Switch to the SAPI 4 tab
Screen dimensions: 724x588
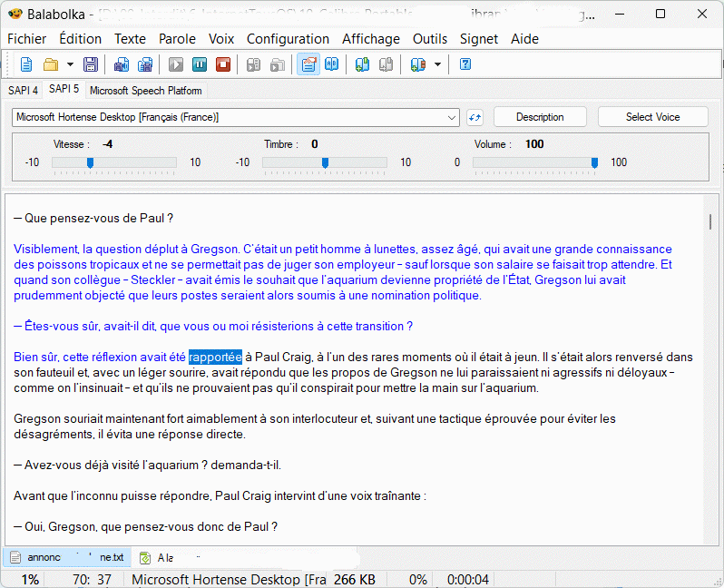(24, 91)
